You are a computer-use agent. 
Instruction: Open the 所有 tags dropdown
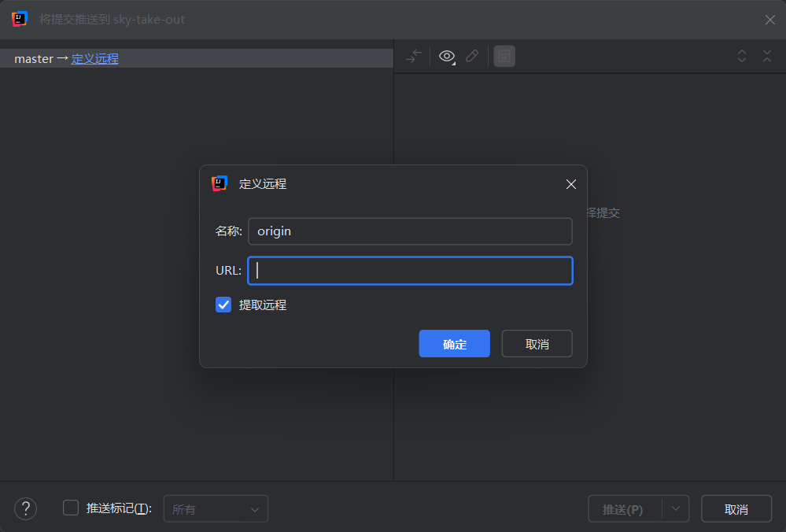(216, 509)
